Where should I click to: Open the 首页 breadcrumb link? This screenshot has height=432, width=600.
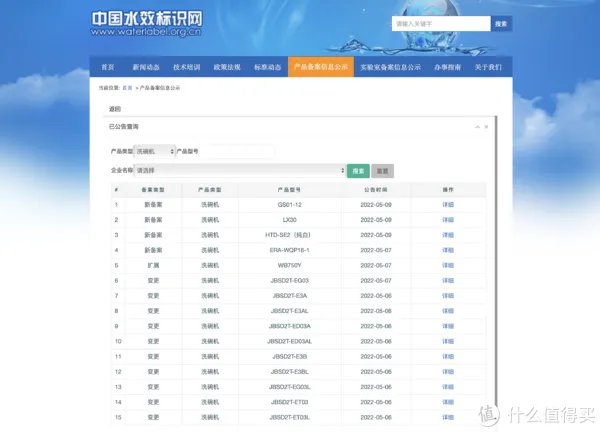[127, 88]
